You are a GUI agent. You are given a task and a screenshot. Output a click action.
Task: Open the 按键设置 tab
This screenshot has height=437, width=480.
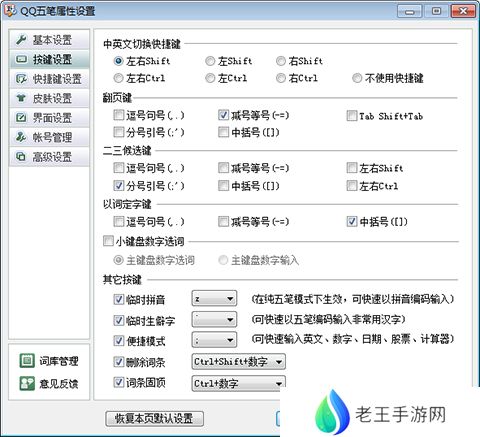tap(49, 59)
